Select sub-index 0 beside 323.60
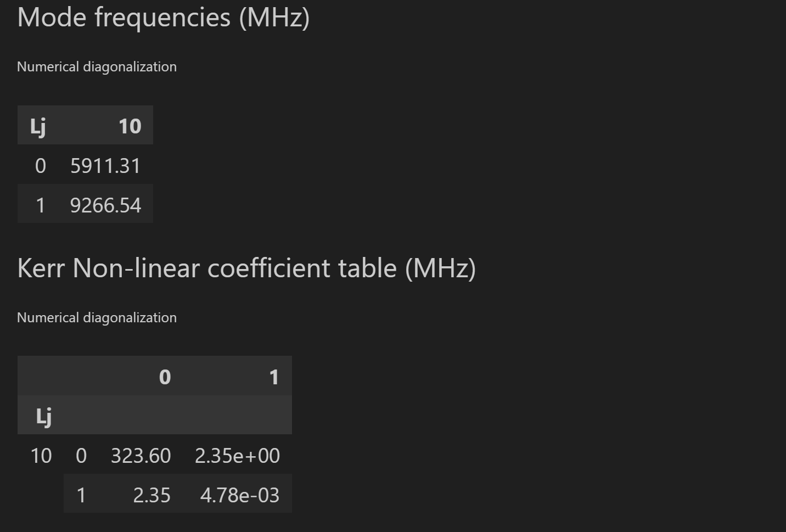786x532 pixels. pos(81,456)
